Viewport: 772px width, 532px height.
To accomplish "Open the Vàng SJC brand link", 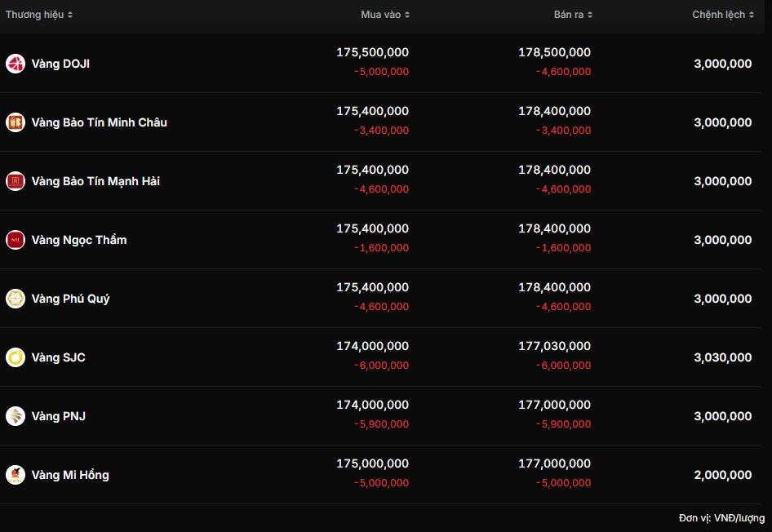I will 58,357.
